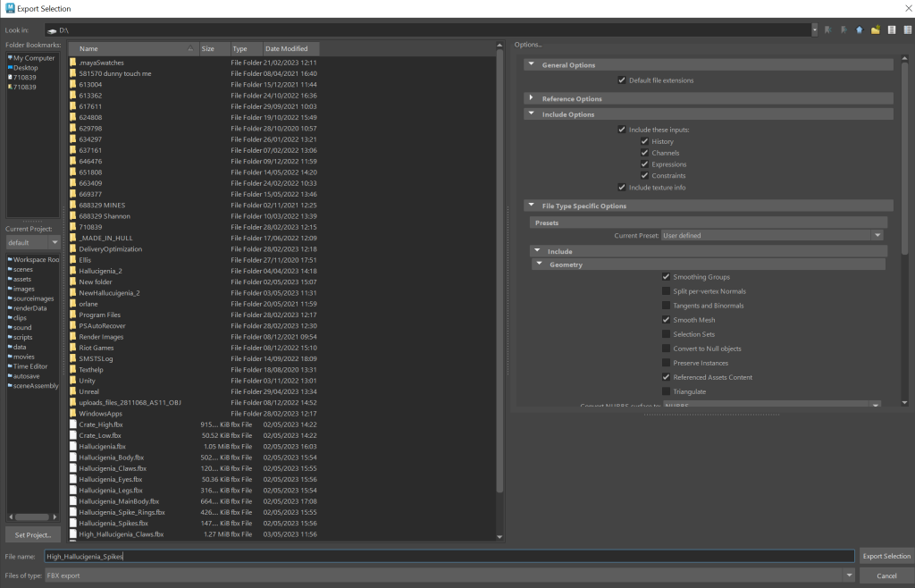The image size is (915, 588).
Task: Click the file list vertical scrollbar
Action: point(499,268)
